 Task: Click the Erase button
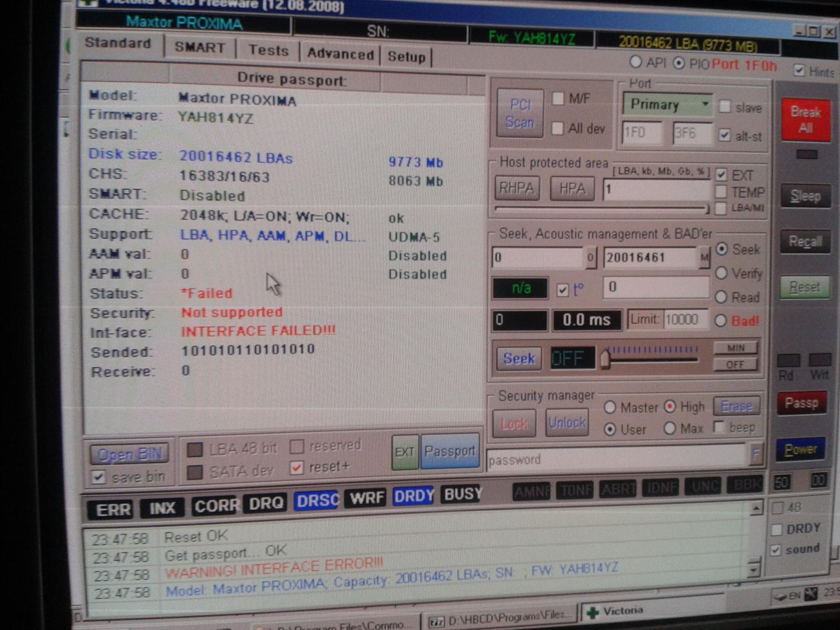(x=737, y=406)
